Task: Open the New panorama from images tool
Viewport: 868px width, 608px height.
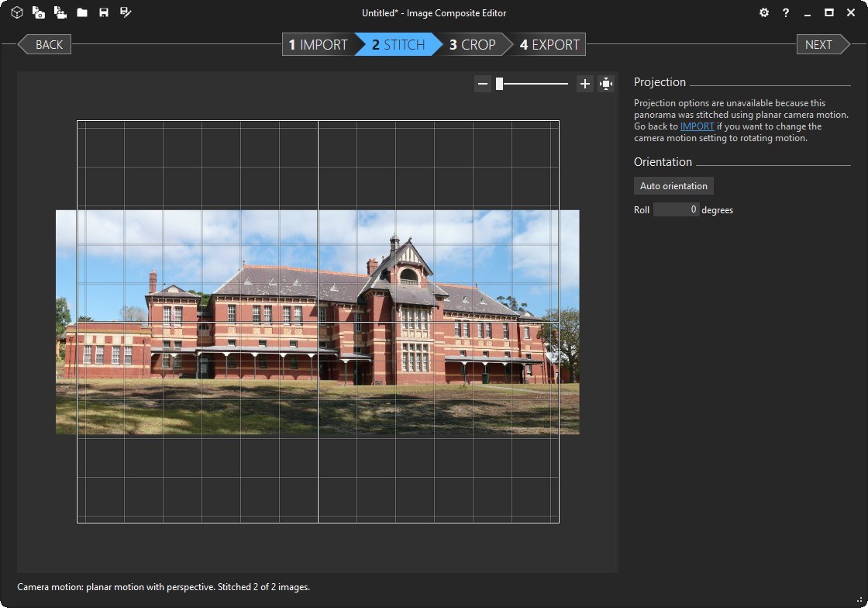Action: pyautogui.click(x=38, y=12)
